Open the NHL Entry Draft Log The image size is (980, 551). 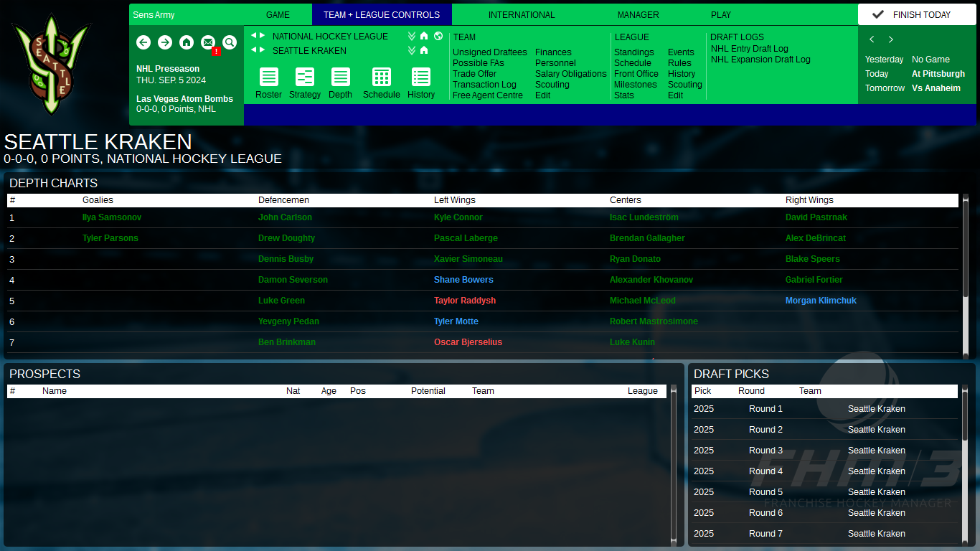point(748,49)
